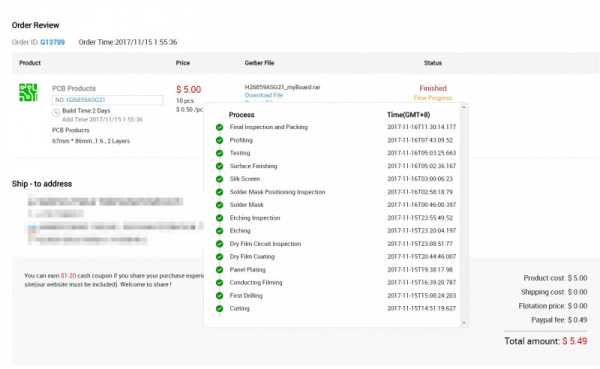This screenshot has width=600, height=369.
Task: Click the scroll up arrow in process popup
Action: (x=464, y=108)
